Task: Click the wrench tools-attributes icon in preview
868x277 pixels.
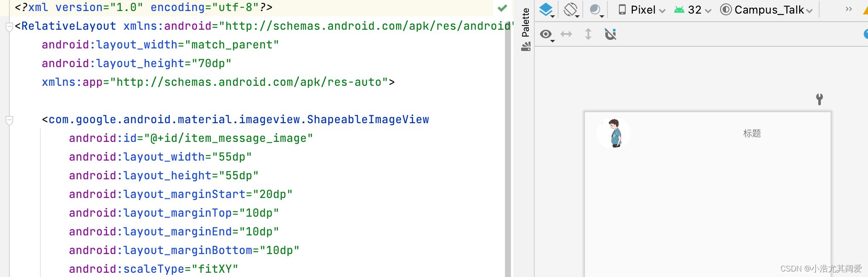Action: (820, 99)
